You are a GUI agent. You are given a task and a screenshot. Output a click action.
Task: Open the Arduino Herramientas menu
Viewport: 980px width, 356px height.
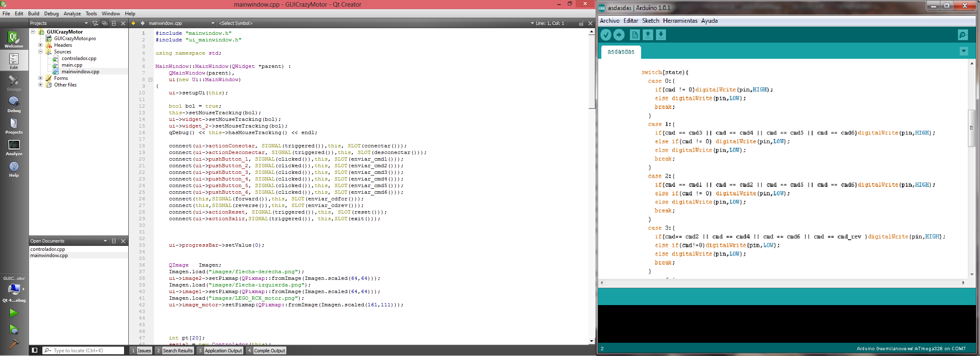[680, 21]
